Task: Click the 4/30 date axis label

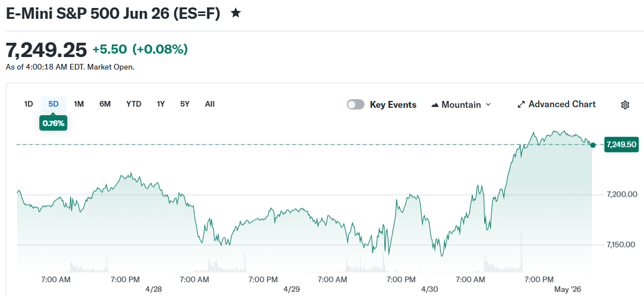Action: point(430,289)
